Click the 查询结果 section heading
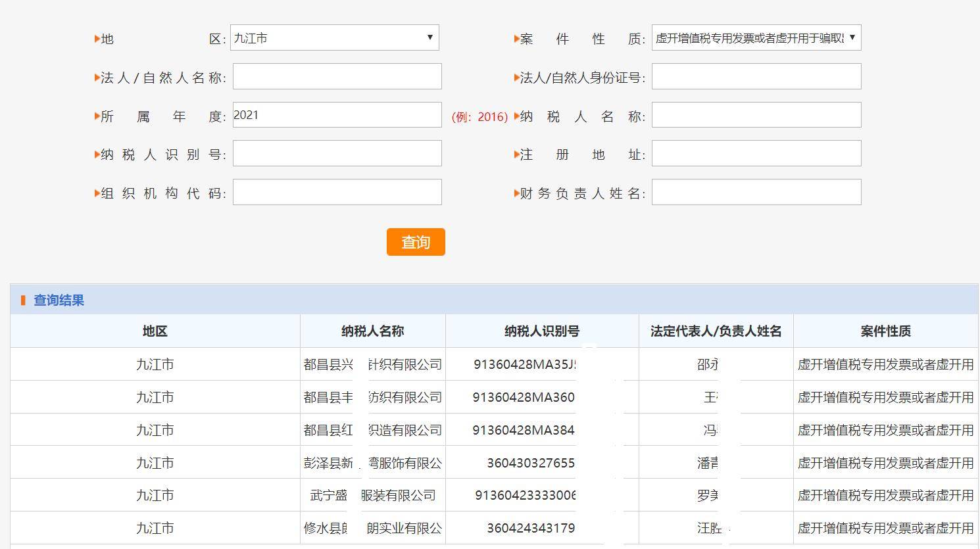980x549 pixels. point(59,300)
